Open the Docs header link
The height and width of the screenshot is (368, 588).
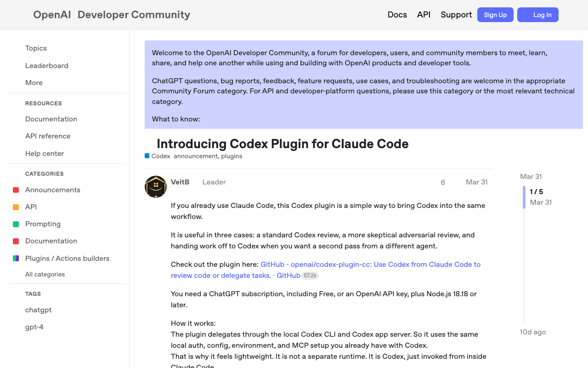point(397,15)
